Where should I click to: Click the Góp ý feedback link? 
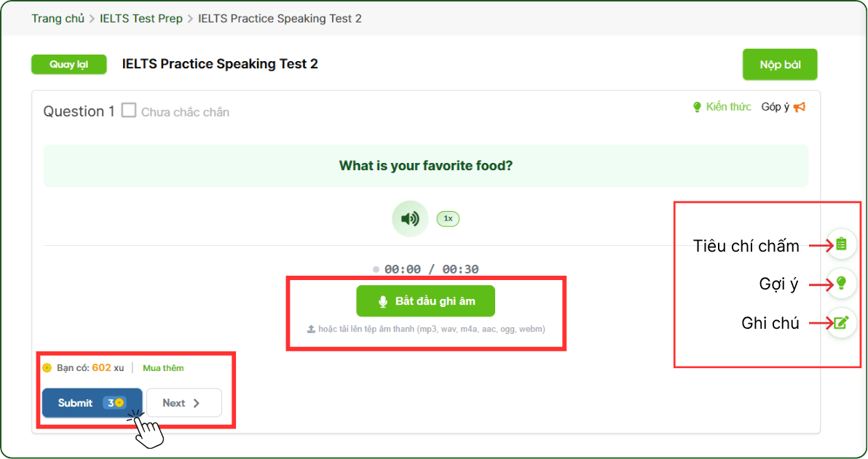(776, 107)
